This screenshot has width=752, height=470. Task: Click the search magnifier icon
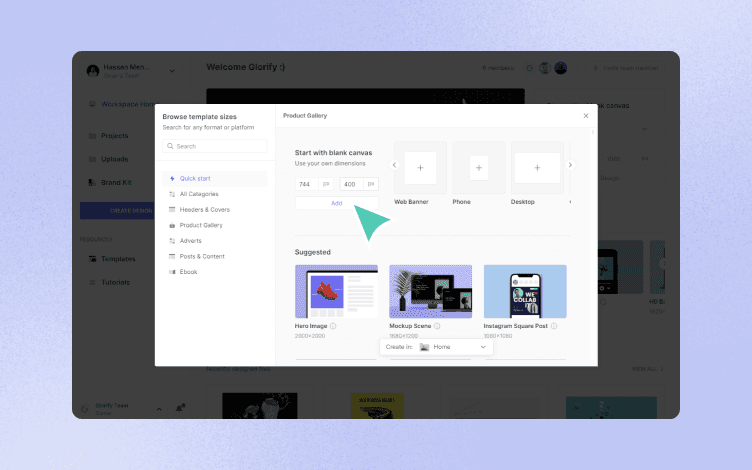tap(170, 146)
